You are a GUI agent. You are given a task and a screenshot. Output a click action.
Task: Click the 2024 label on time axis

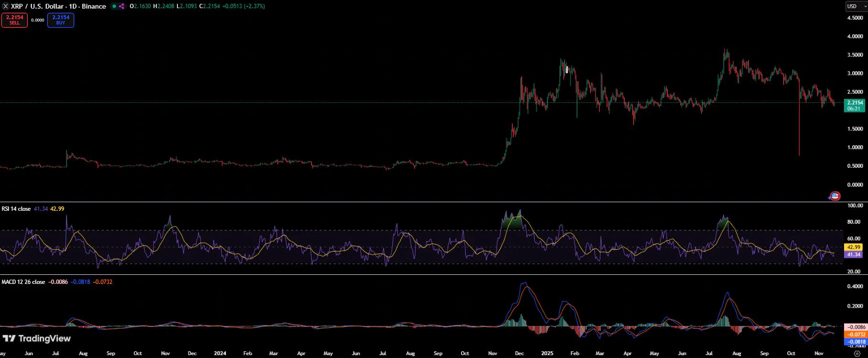(220, 354)
